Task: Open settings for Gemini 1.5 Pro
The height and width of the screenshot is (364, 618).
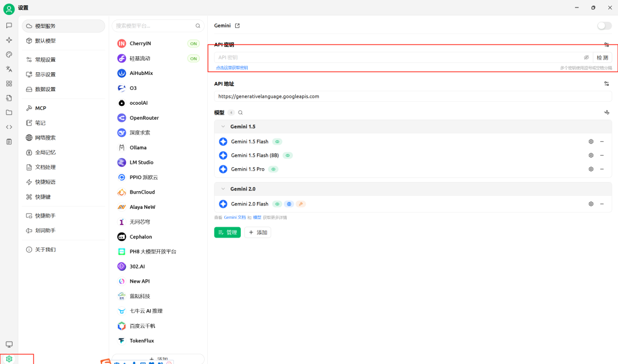Action: point(591,169)
